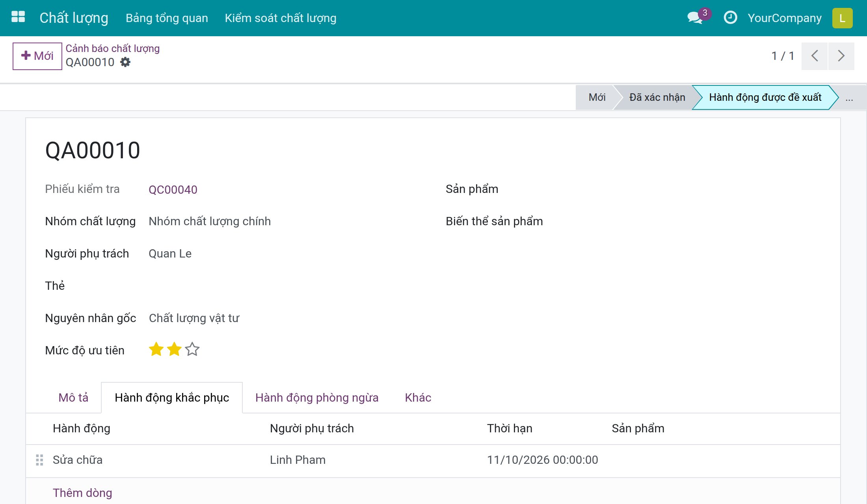Screen dimensions: 867x504
Task: Open Kiểm soát chất lượng menu
Action: tap(281, 18)
